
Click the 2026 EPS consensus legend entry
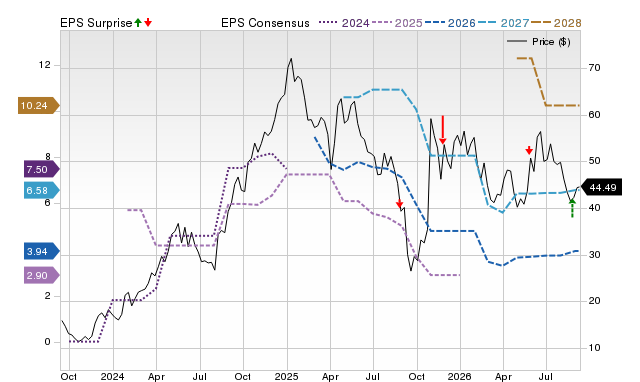click(450, 23)
